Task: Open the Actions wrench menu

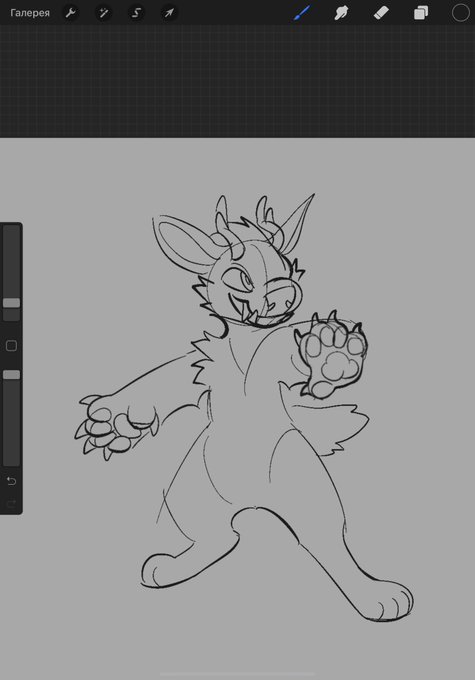Action: (70, 13)
